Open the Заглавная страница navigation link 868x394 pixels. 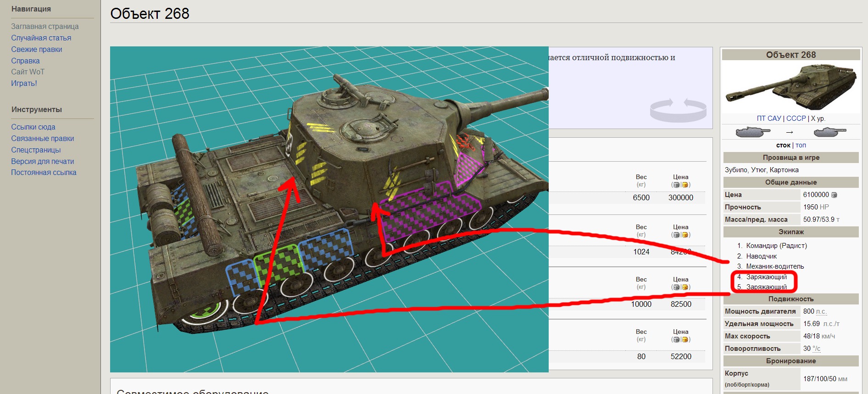click(x=45, y=27)
